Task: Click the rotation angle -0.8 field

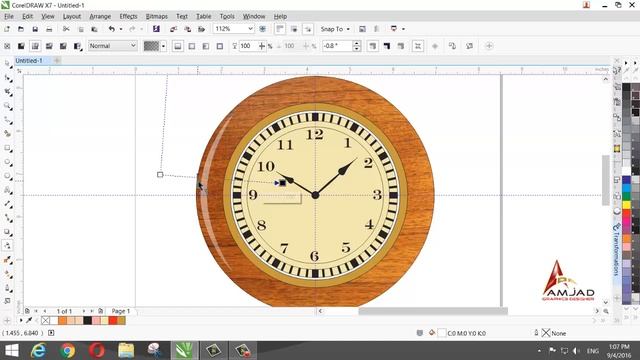Action: (337, 46)
